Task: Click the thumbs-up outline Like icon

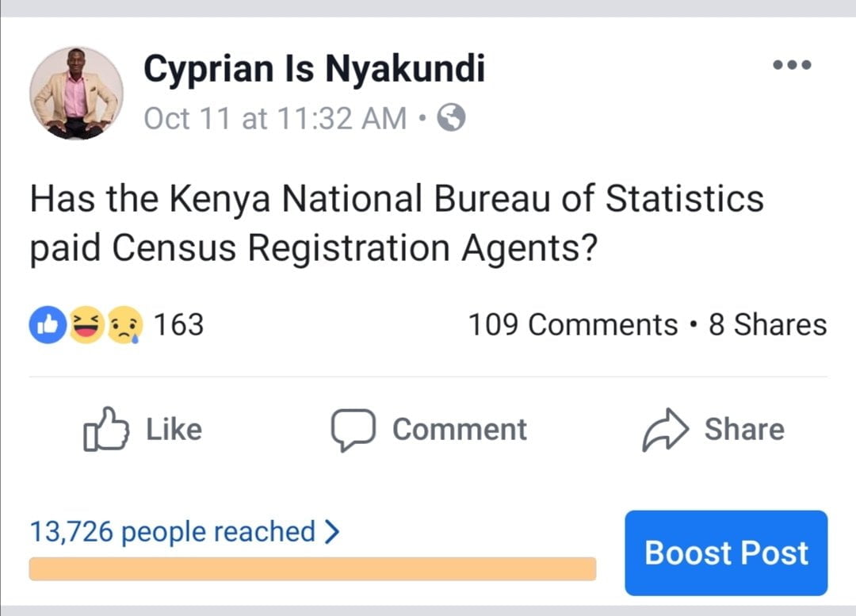Action: click(105, 430)
